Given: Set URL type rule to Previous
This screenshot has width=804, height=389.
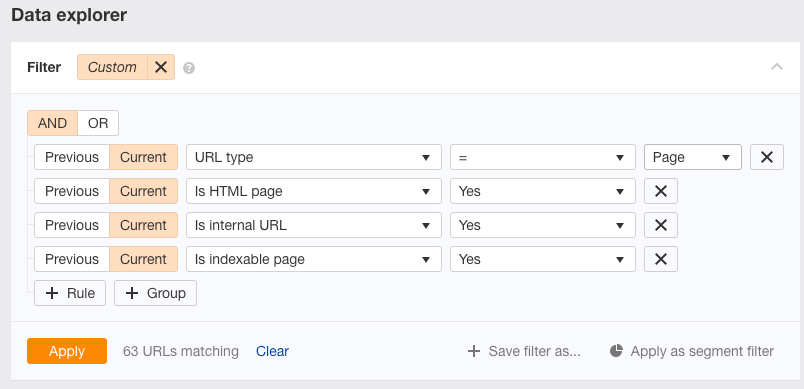Looking at the screenshot, I should point(72,157).
